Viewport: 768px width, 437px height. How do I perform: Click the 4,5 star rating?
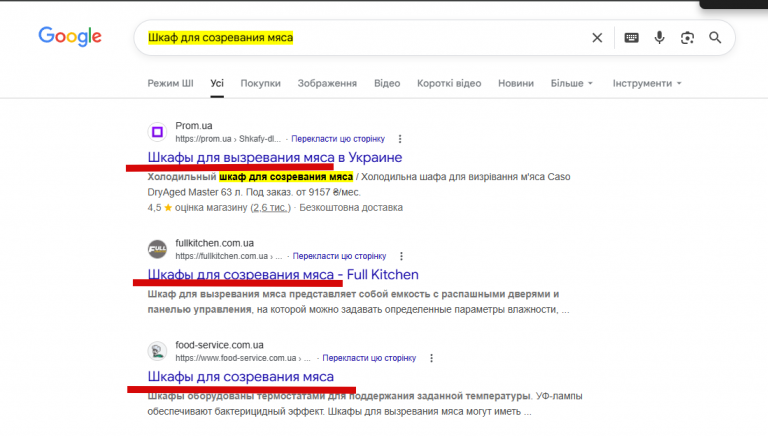tap(160, 208)
